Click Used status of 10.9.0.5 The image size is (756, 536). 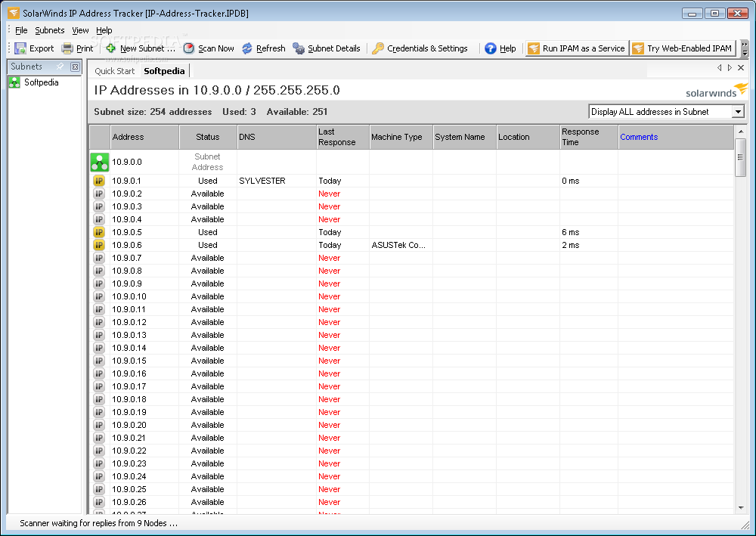coord(208,232)
